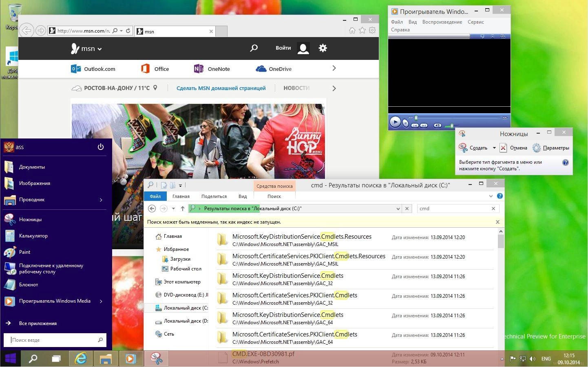Open Калькулятор from the Start menu
This screenshot has height=367, width=588.
pyautogui.click(x=56, y=235)
